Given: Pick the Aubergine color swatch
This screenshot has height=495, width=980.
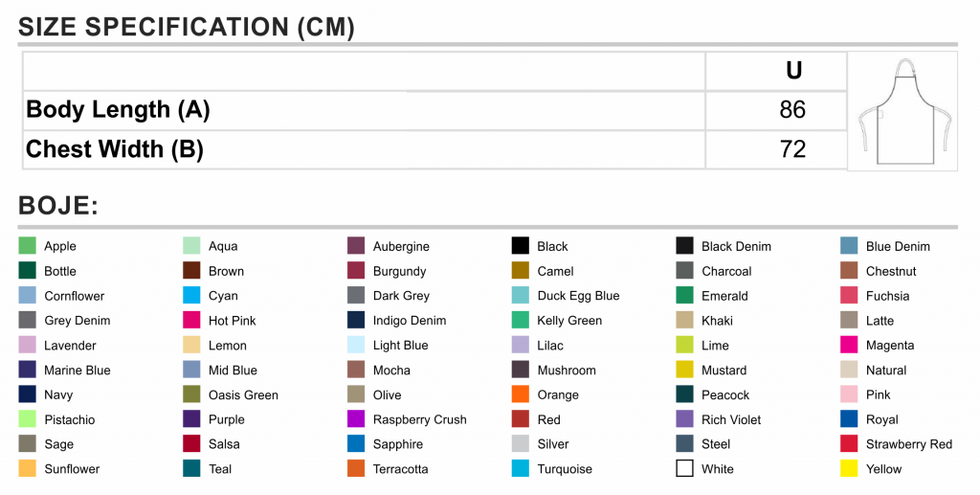Looking at the screenshot, I should 356,246.
